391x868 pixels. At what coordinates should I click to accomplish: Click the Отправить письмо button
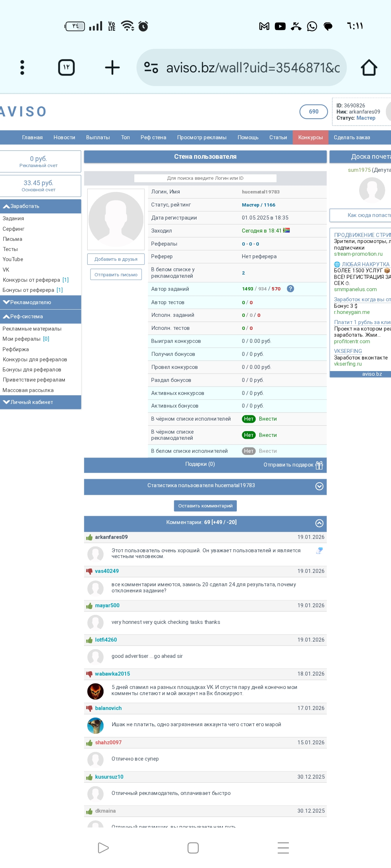(x=116, y=275)
